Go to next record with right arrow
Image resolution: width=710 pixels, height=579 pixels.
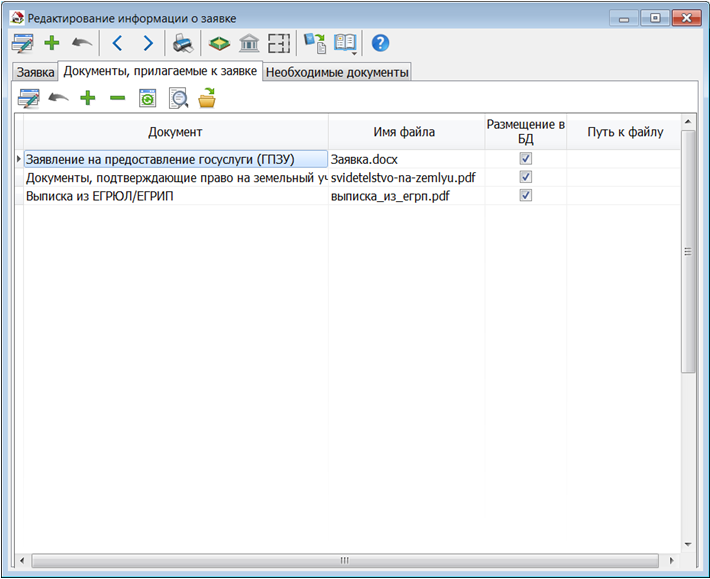point(148,43)
